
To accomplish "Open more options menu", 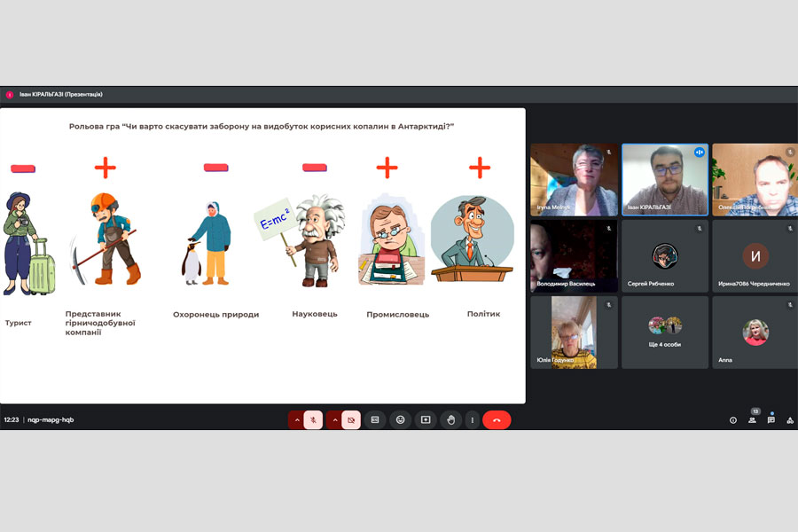I will [473, 420].
